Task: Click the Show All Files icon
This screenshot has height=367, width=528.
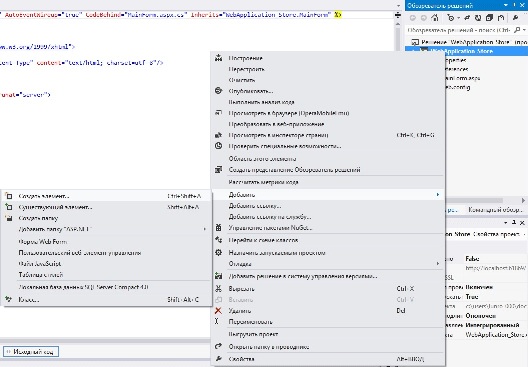Action: click(x=501, y=18)
